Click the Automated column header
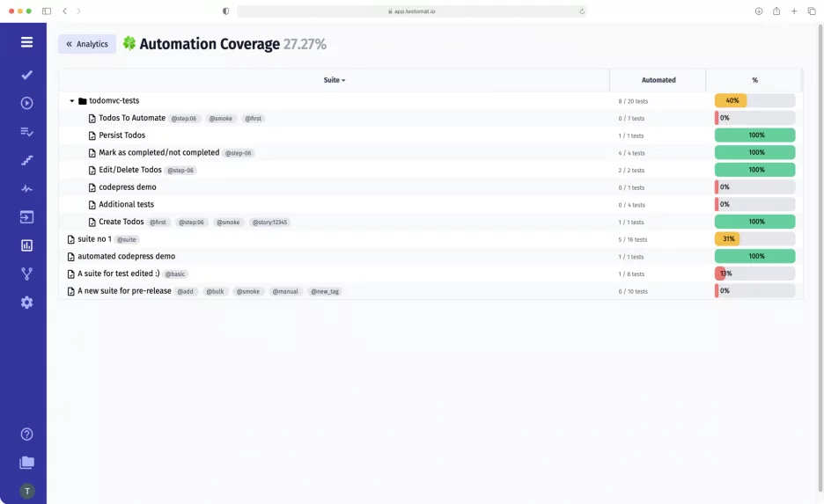824x504 pixels. tap(658, 80)
